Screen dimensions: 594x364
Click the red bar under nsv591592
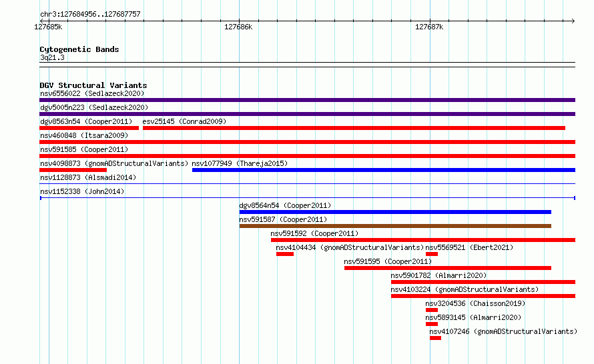tap(423, 240)
